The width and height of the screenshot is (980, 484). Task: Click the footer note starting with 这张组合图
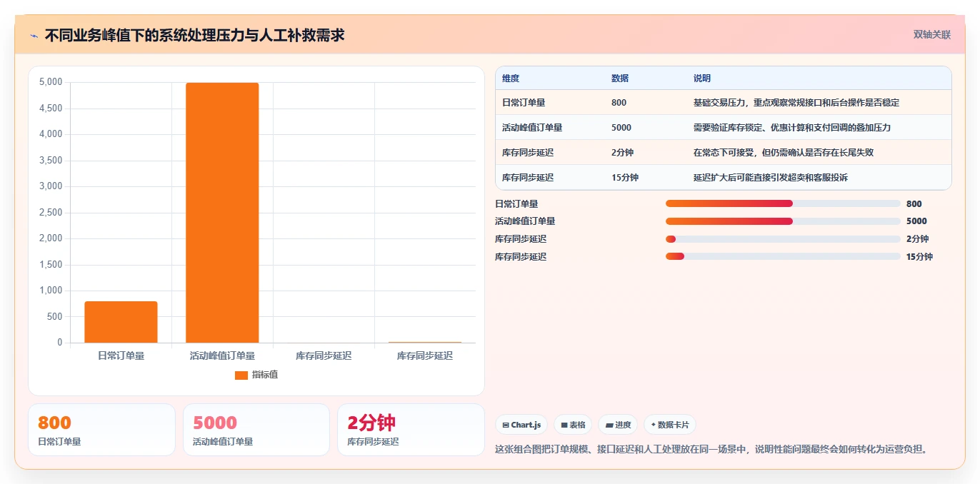pos(712,449)
